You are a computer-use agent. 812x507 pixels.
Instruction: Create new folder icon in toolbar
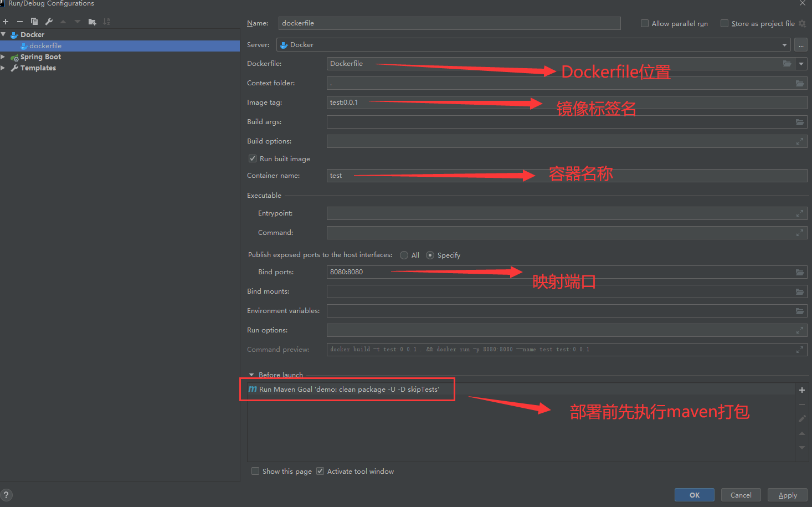(92, 22)
